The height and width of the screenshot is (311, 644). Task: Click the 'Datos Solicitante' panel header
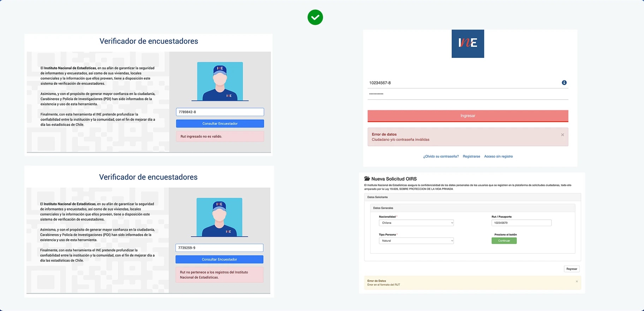472,197
